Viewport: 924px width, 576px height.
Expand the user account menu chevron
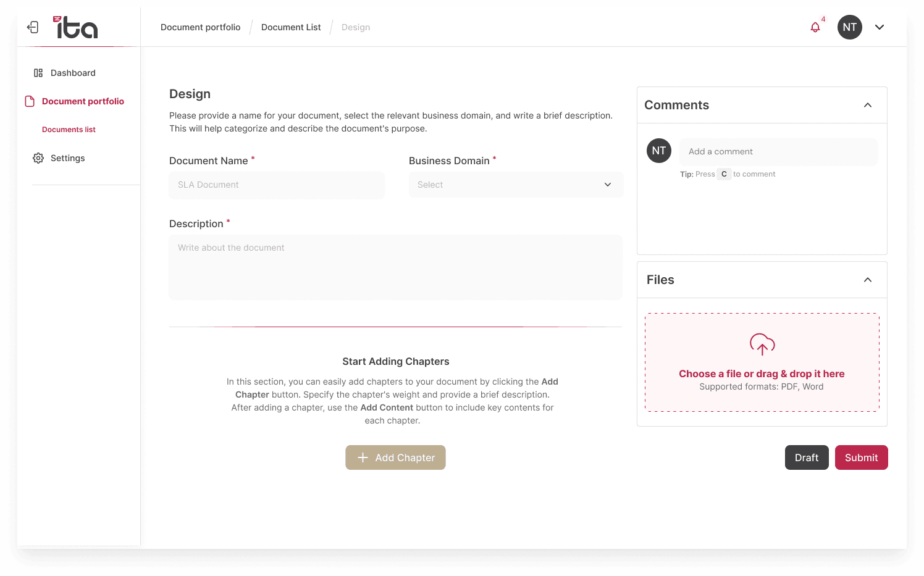coord(880,27)
